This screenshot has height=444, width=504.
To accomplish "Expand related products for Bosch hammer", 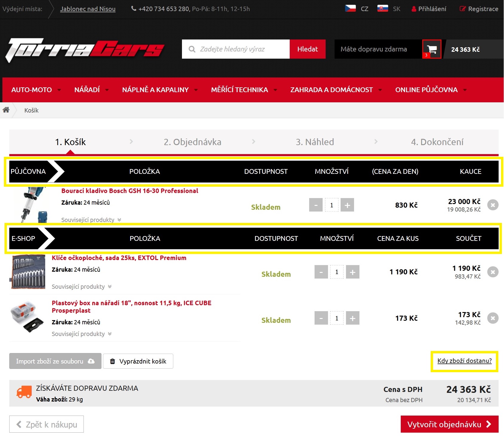I will click(91, 220).
